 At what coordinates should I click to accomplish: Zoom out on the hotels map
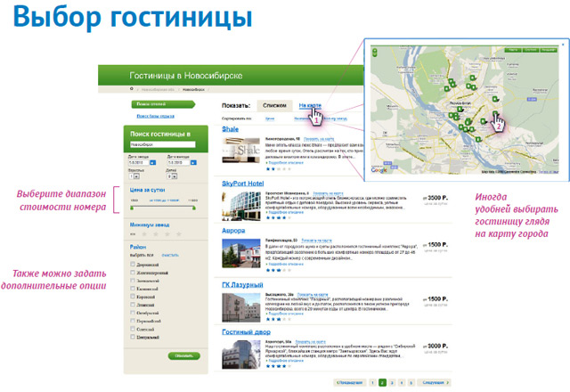(374, 54)
